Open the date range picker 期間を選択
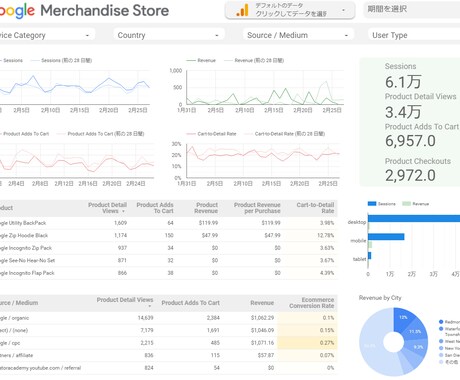Screen dimensions: 460x380 click(x=412, y=10)
